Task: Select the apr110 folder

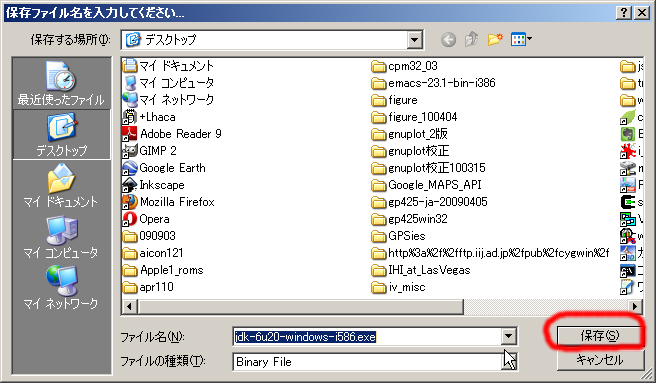Action: [x=148, y=287]
